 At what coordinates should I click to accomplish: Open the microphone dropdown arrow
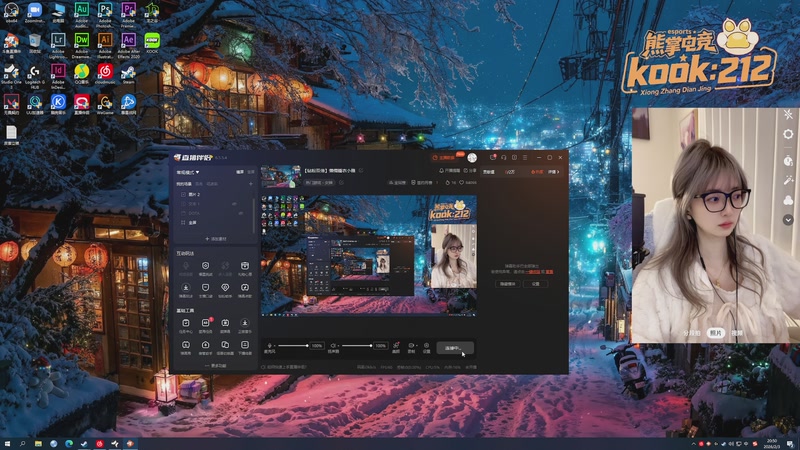coord(276,346)
